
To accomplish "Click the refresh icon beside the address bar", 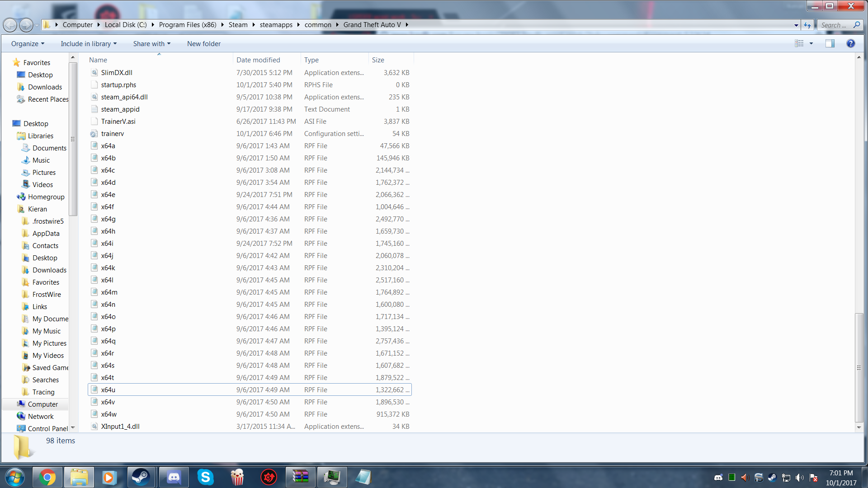I will (x=807, y=25).
